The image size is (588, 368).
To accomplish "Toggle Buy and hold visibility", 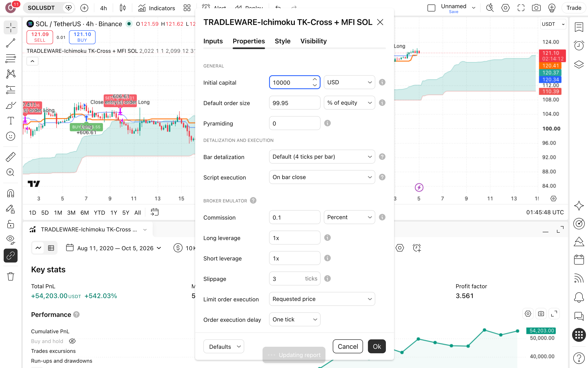I will click(72, 341).
